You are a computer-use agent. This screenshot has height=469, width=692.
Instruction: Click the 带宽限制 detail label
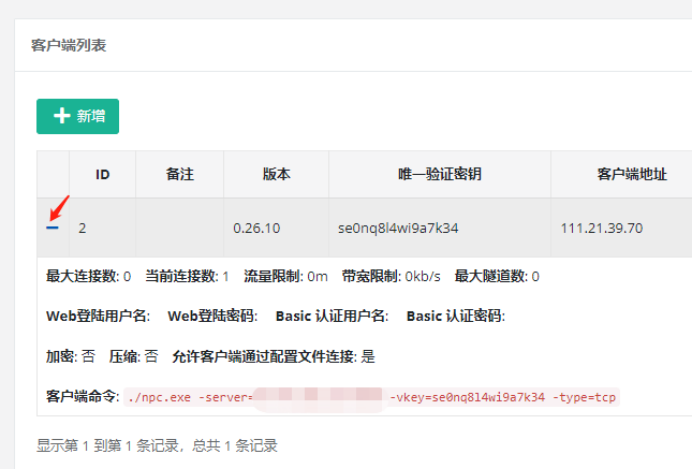pos(372,276)
